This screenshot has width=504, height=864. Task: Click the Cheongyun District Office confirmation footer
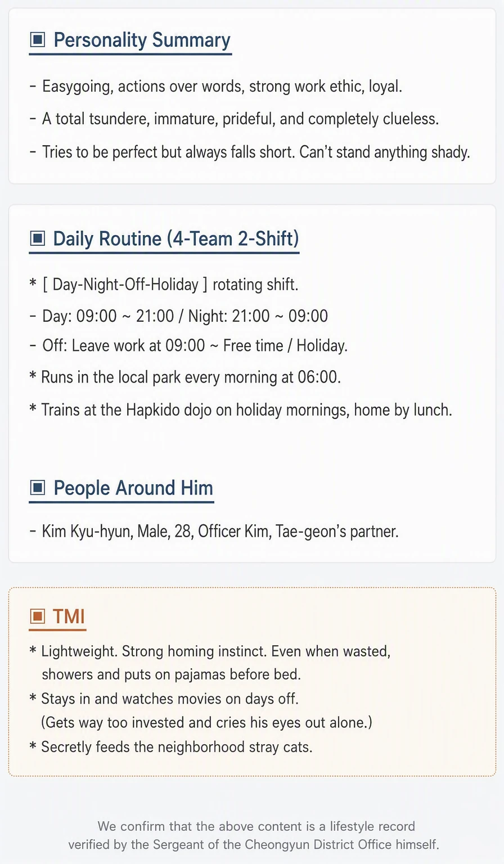click(254, 835)
